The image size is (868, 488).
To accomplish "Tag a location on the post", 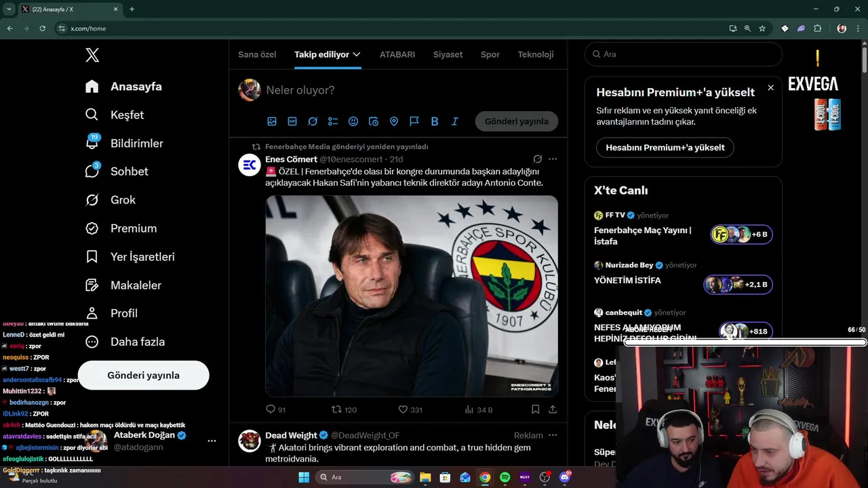I will tap(394, 121).
